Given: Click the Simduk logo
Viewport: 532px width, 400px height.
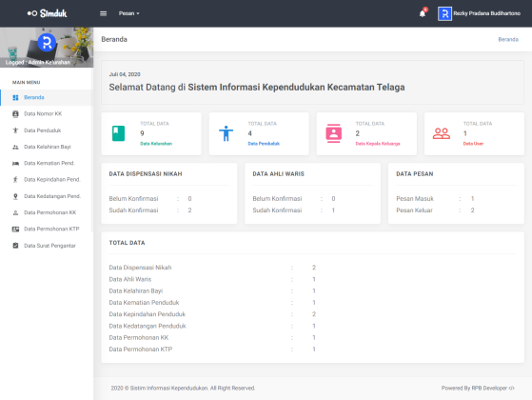Looking at the screenshot, I should point(48,13).
